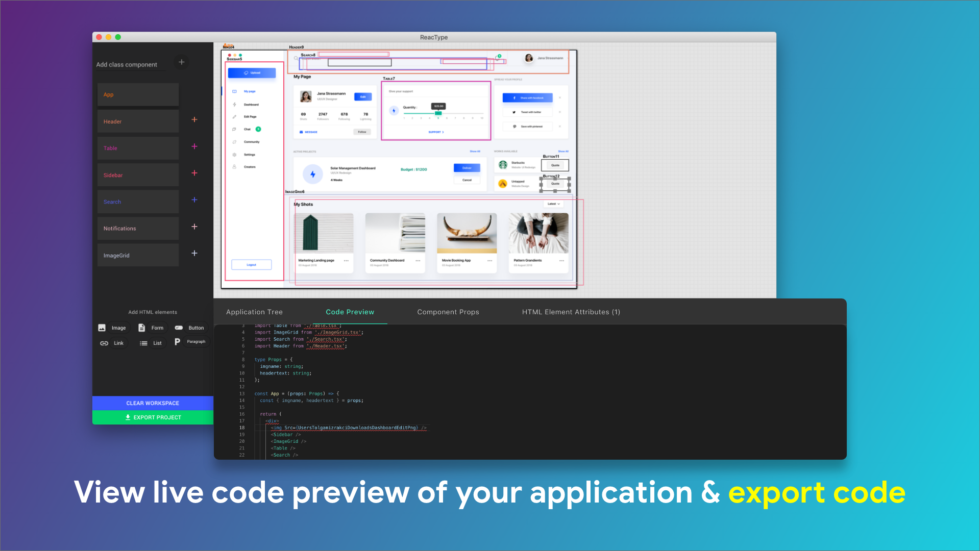The image size is (980, 551).
Task: Click My page item in the mockup sidebar
Action: pos(250,91)
